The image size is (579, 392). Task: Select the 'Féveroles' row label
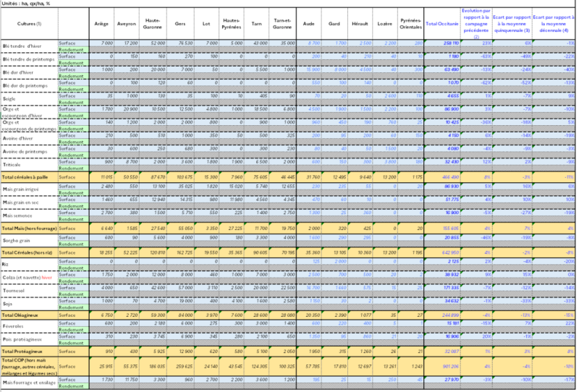click(13, 326)
